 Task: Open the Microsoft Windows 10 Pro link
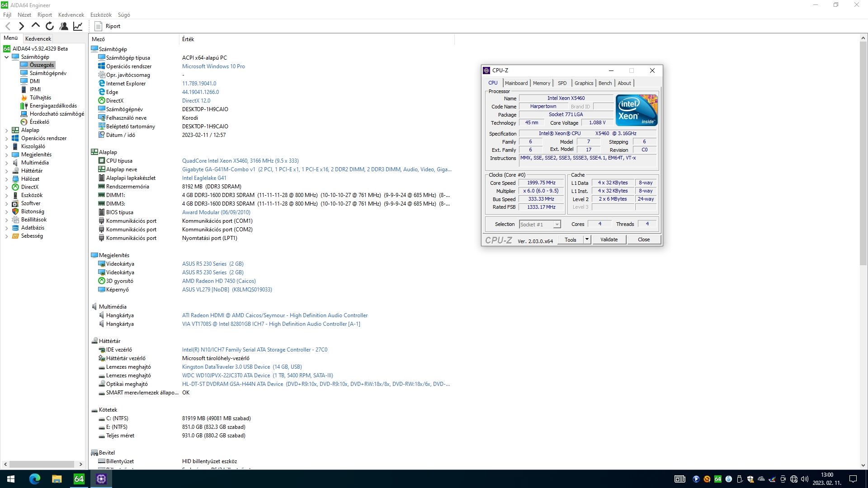[213, 66]
